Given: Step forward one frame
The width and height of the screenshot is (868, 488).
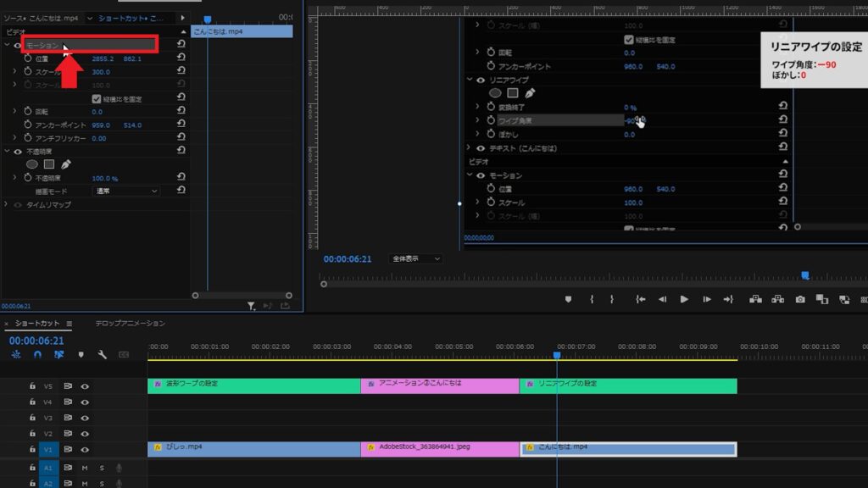Looking at the screenshot, I should [707, 299].
